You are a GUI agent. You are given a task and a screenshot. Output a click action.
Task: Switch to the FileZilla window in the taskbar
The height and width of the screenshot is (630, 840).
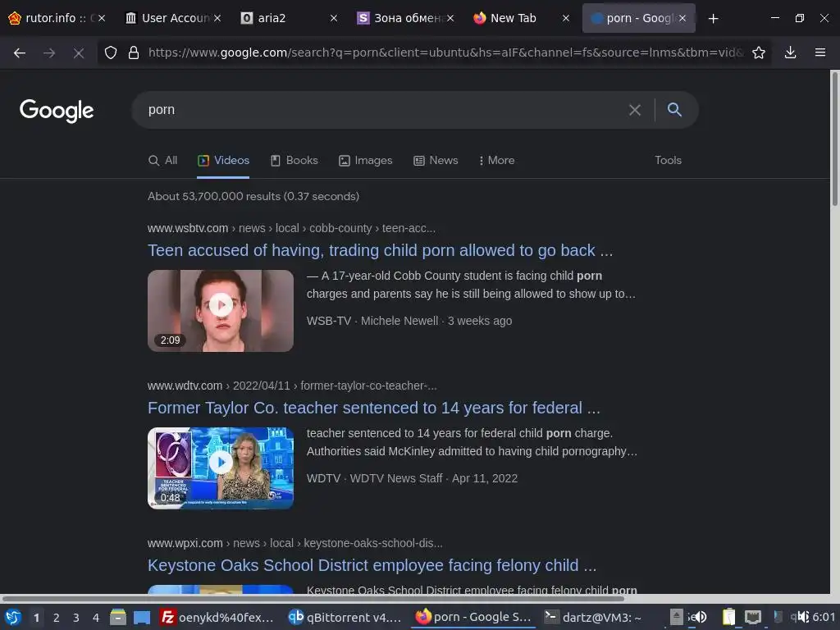[218, 617]
